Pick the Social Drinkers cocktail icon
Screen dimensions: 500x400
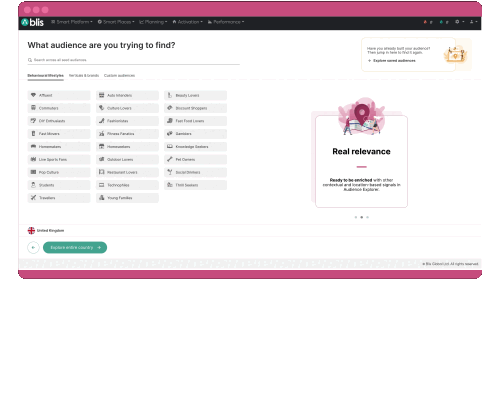pos(170,172)
